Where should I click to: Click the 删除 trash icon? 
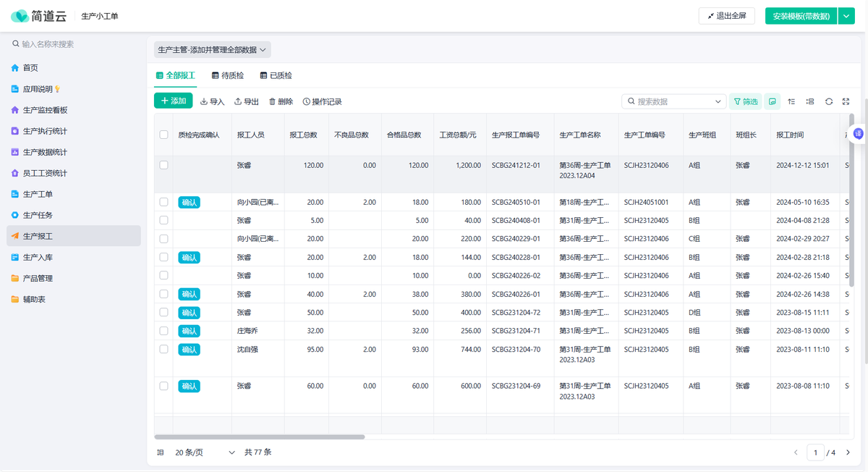[x=281, y=102]
